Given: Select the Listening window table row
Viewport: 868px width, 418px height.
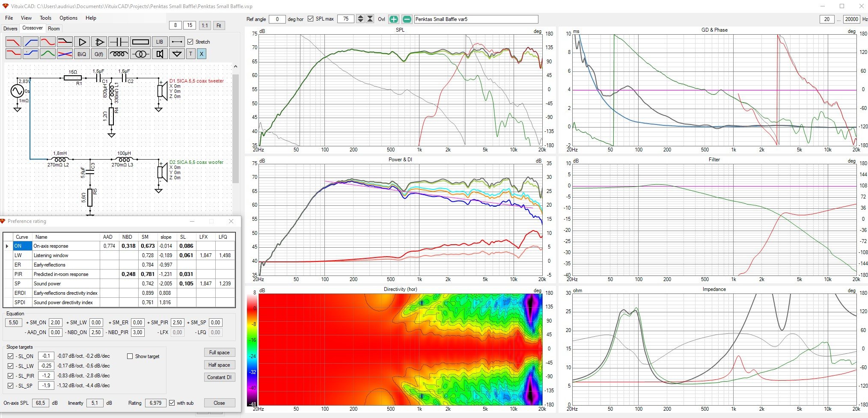Looking at the screenshot, I should [x=119, y=255].
